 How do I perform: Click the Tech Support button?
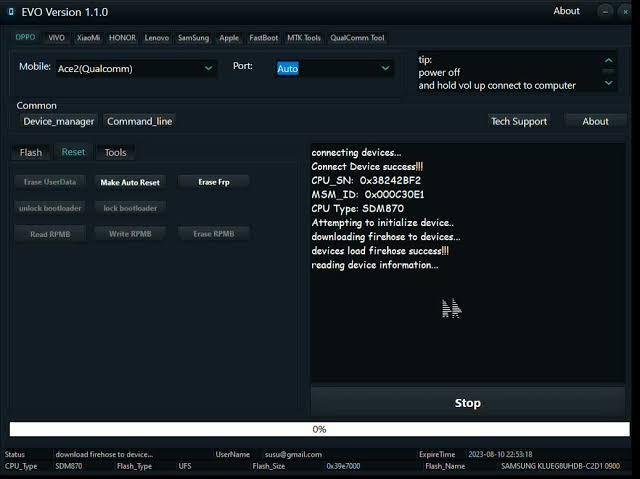coord(519,121)
